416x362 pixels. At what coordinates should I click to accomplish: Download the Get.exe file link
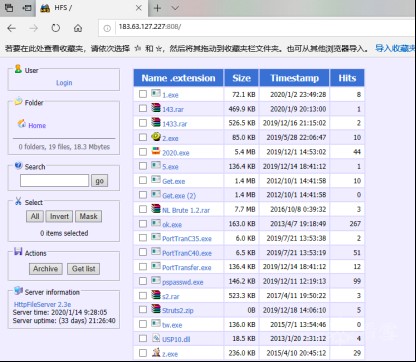click(173, 181)
